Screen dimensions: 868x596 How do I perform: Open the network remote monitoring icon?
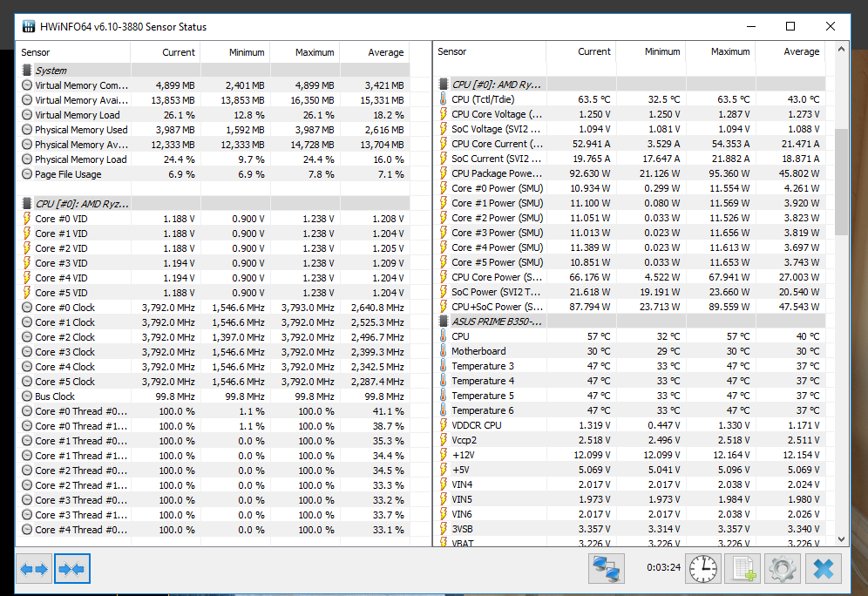click(607, 568)
